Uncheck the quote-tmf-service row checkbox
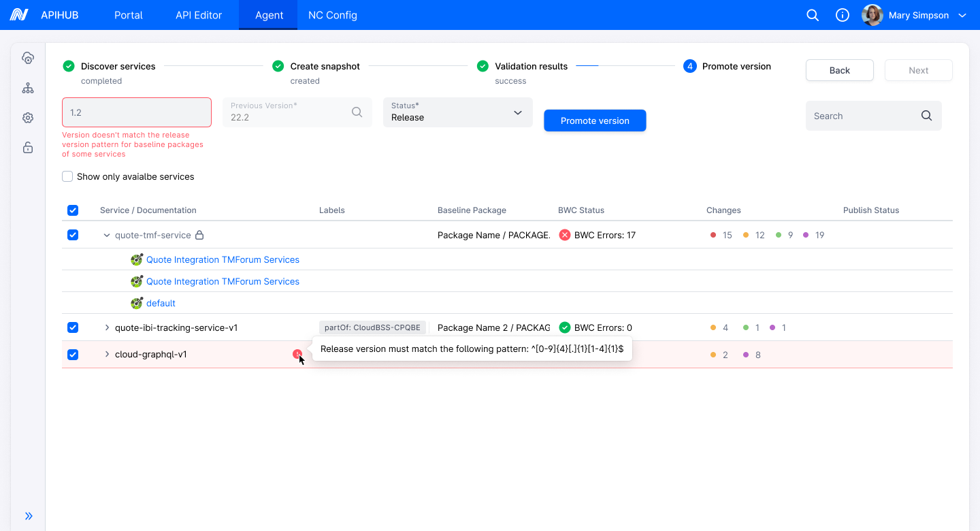This screenshot has height=531, width=980. (x=73, y=235)
